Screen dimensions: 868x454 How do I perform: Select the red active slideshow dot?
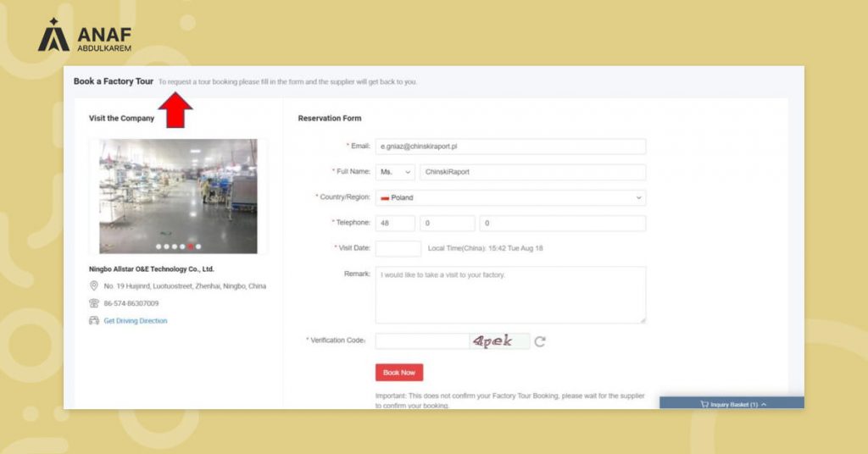pyautogui.click(x=191, y=246)
